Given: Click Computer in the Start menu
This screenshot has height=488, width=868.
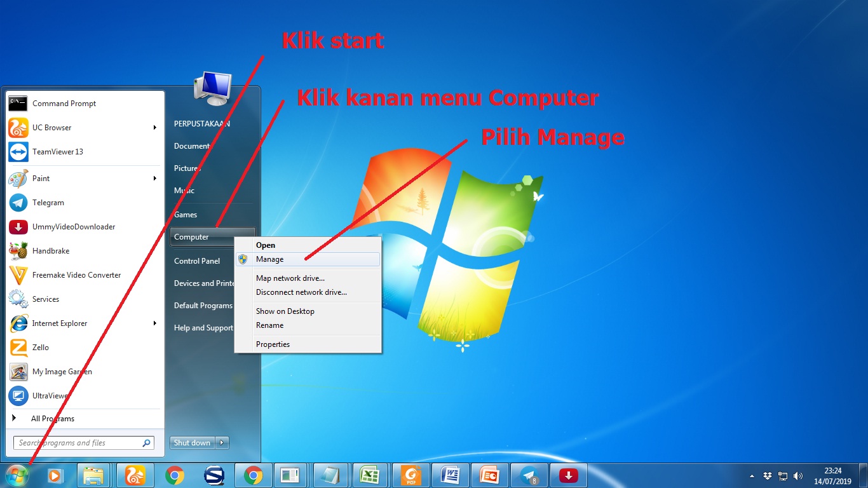Looking at the screenshot, I should click(x=213, y=237).
